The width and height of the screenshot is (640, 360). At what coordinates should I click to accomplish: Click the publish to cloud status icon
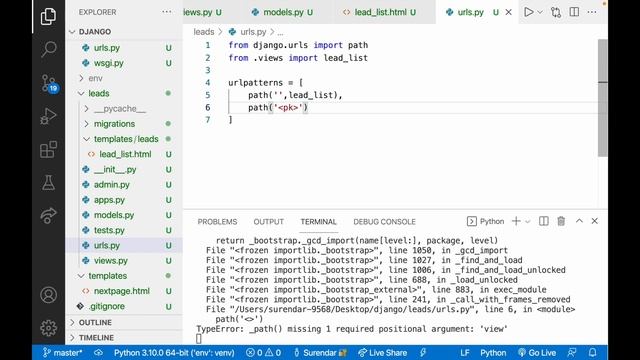(98, 353)
